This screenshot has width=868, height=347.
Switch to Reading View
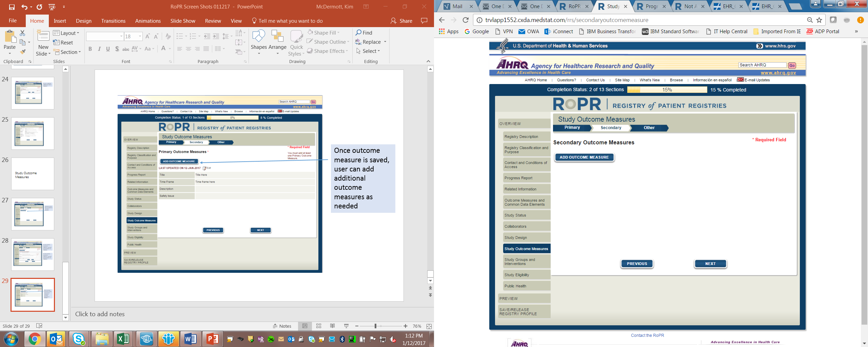tap(332, 326)
